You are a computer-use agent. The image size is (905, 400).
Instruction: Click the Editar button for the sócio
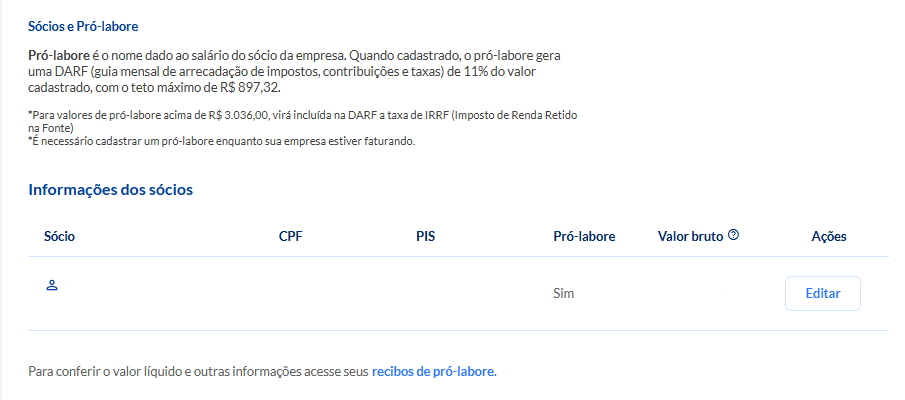point(822,293)
